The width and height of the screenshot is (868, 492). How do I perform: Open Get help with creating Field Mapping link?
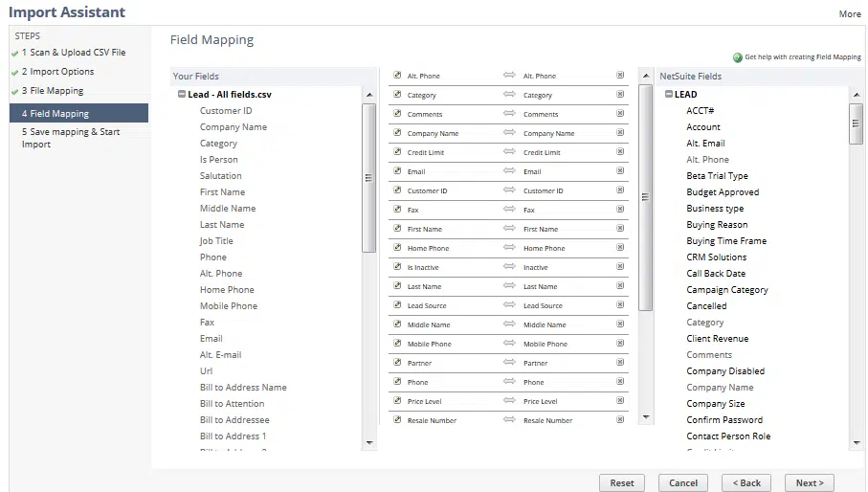803,57
